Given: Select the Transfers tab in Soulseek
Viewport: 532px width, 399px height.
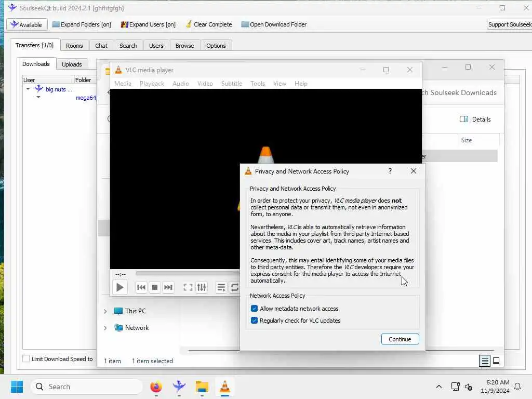Looking at the screenshot, I should click(35, 45).
